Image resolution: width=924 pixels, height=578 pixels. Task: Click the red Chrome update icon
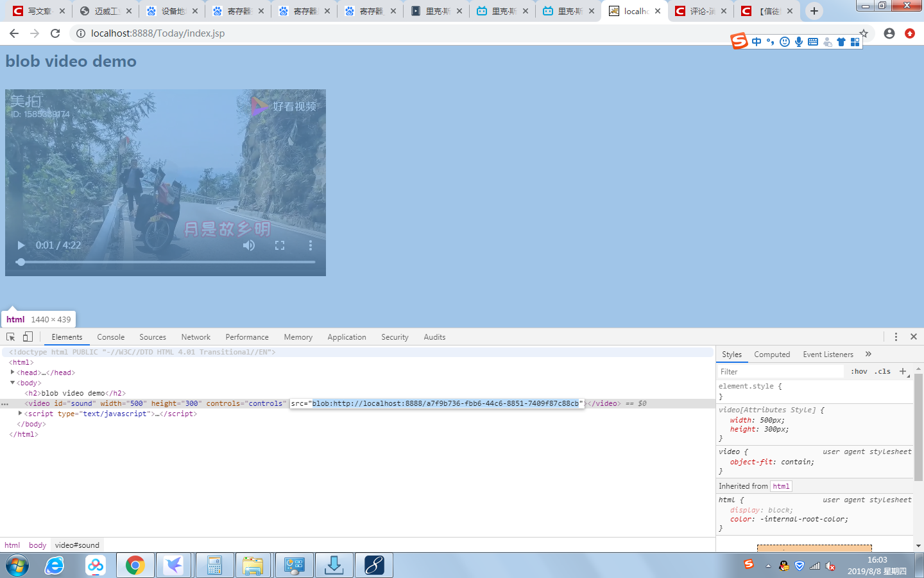[910, 33]
